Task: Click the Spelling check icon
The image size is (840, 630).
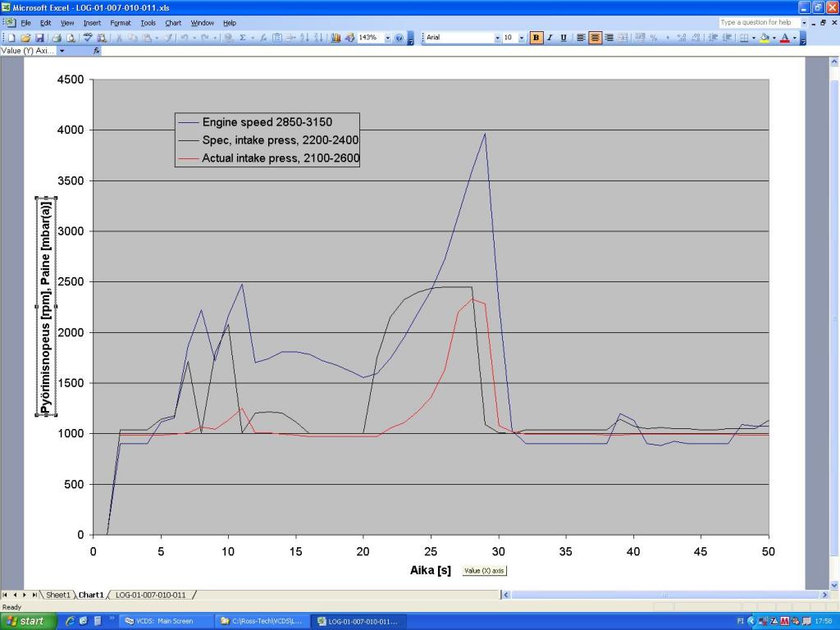Action: (x=88, y=38)
